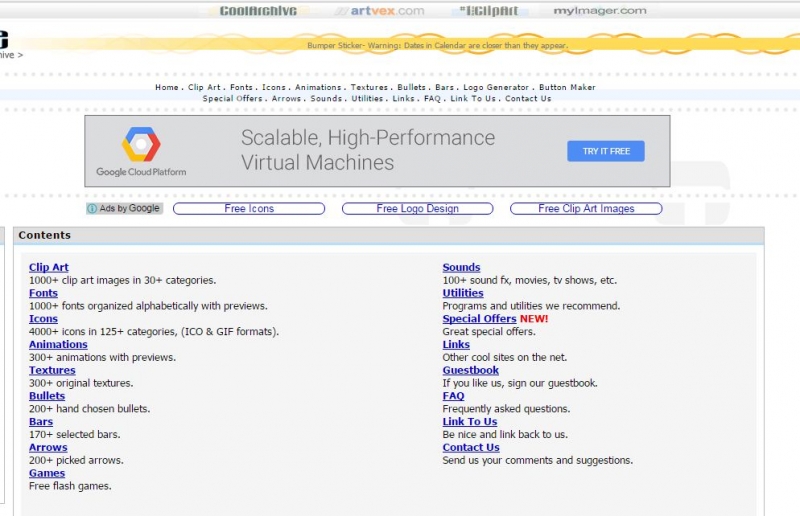Image resolution: width=800 pixels, height=516 pixels.
Task: Click the CoolArchive logo at top
Action: click(x=258, y=11)
